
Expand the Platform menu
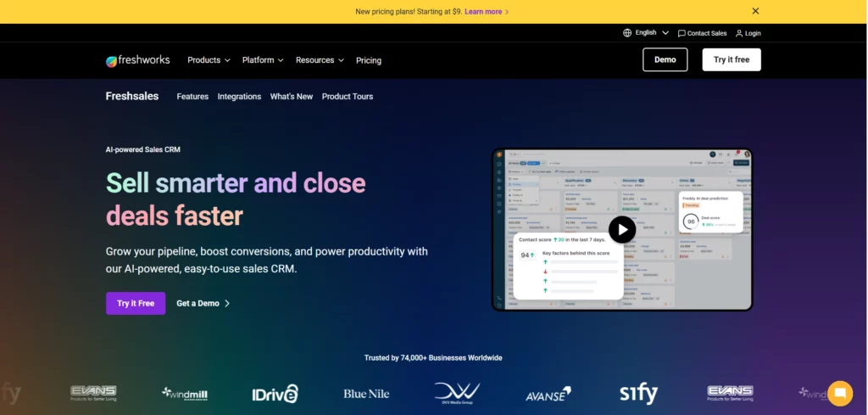[263, 60]
